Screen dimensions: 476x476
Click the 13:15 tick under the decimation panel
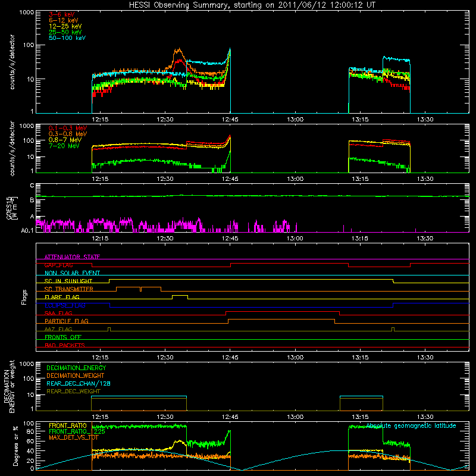coord(360,417)
